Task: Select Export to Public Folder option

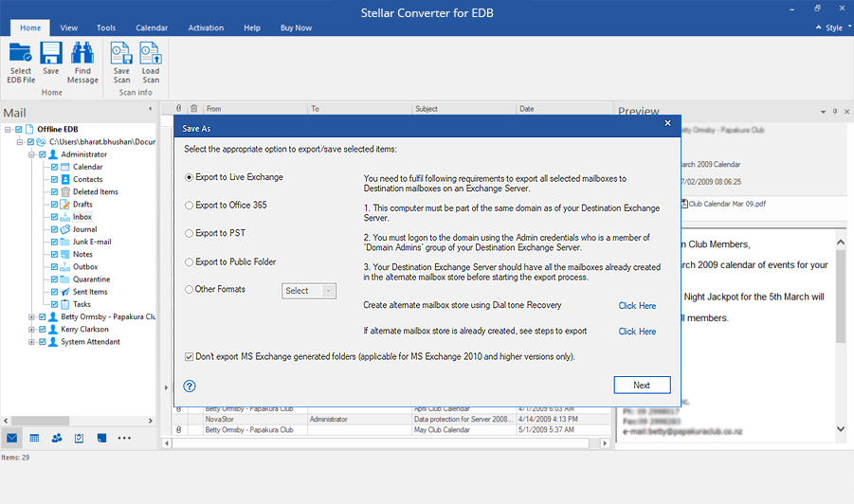Action: tap(189, 262)
